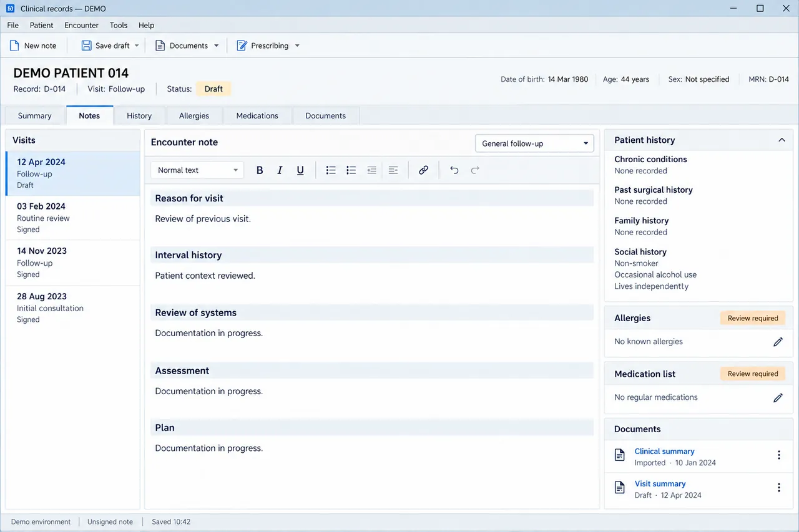
Task: Open the Normal text style dropdown
Action: click(x=197, y=170)
